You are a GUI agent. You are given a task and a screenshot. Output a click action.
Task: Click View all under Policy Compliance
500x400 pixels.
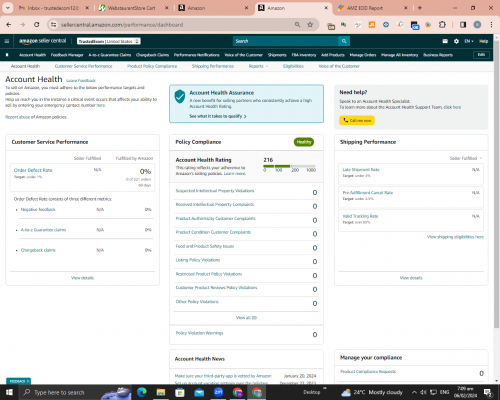pos(246,318)
